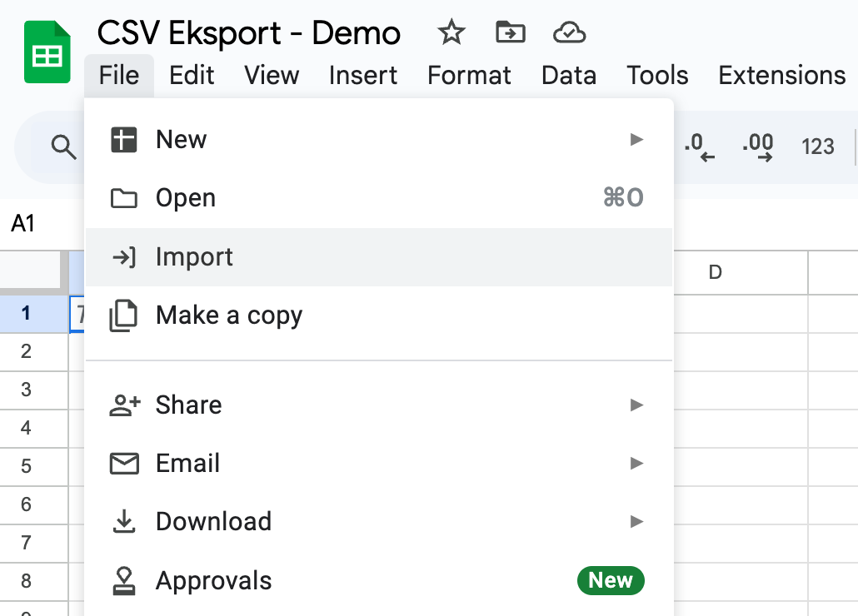Open the File menu
This screenshot has width=858, height=616.
tap(119, 76)
